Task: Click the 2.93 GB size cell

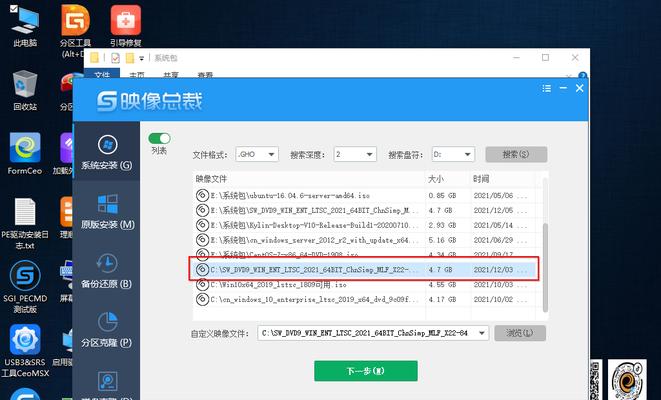Action: tap(442, 225)
